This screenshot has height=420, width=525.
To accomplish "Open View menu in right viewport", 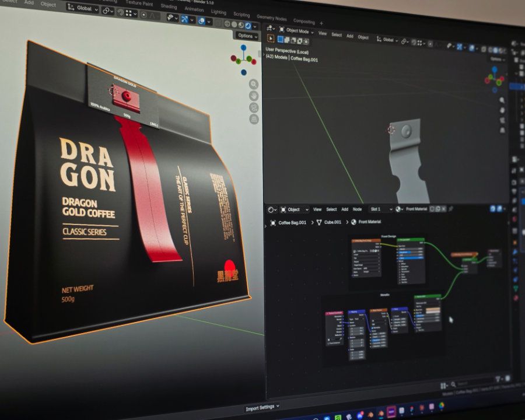I will click(323, 33).
